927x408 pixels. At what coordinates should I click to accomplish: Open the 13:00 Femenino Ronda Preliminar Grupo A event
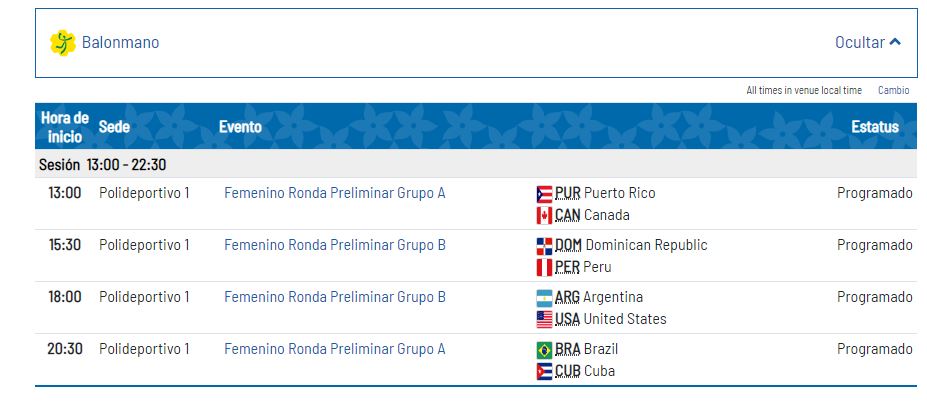[334, 193]
